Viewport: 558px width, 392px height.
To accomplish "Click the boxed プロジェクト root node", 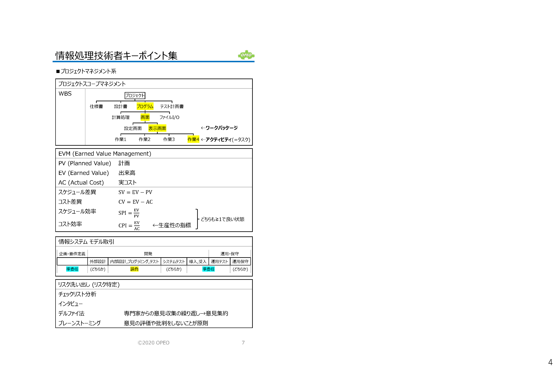I will (x=135, y=95).
